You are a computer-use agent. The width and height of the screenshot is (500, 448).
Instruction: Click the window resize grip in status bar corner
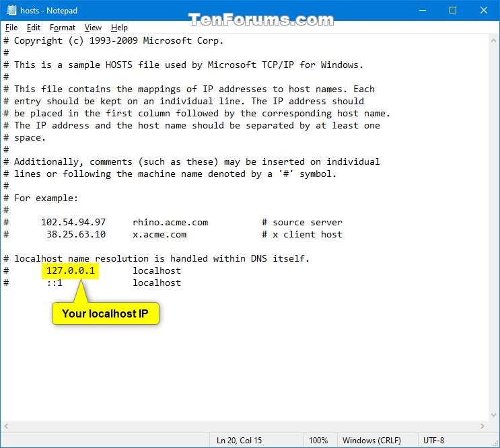(495, 443)
